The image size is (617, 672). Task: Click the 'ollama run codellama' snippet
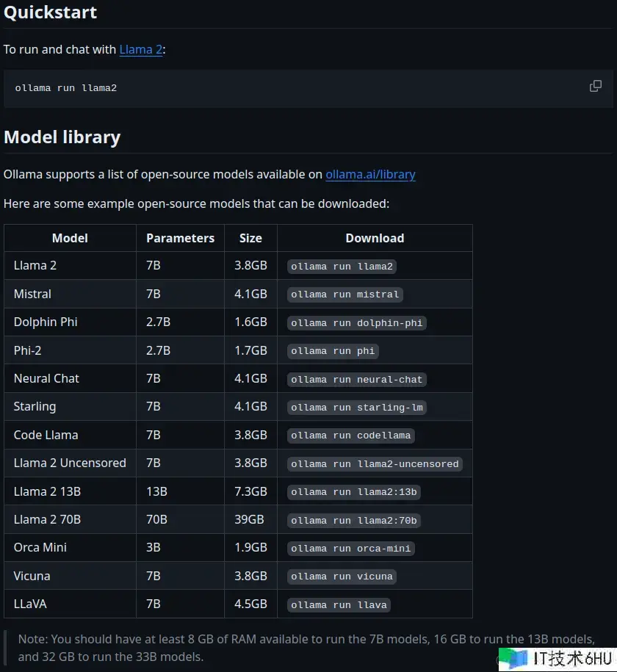coord(350,436)
